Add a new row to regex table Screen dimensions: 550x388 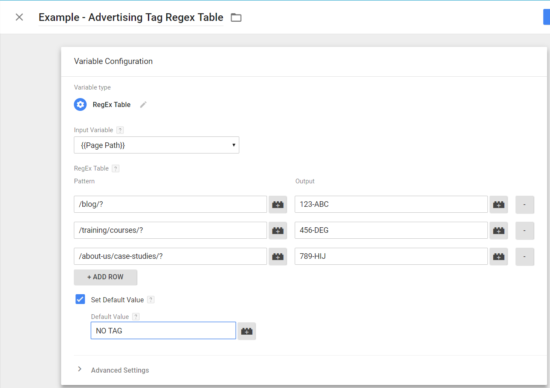(x=105, y=277)
